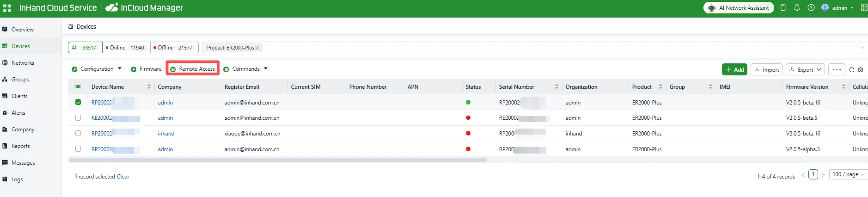
Task: Click the horizontal table scrollbar
Action: coord(278,160)
